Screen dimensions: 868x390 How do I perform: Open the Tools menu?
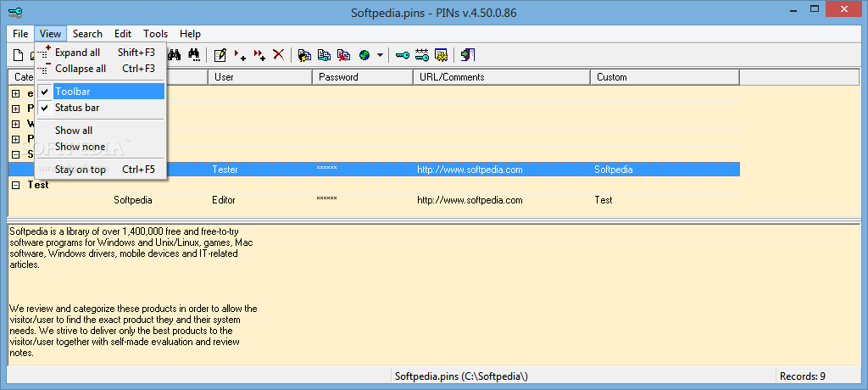click(156, 34)
